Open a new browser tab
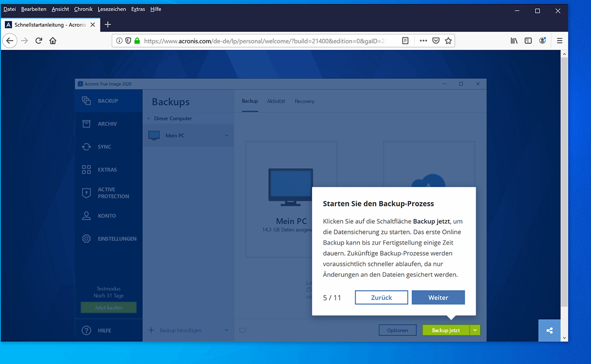 tap(108, 25)
